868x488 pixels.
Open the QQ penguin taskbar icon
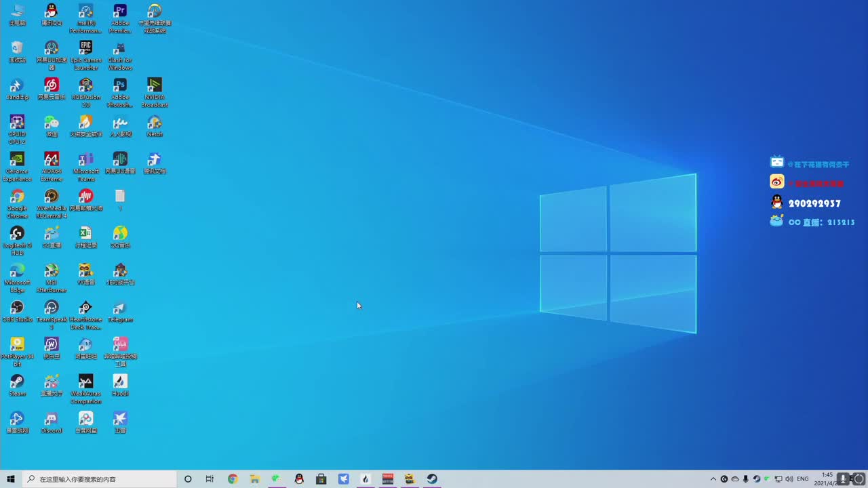299,479
